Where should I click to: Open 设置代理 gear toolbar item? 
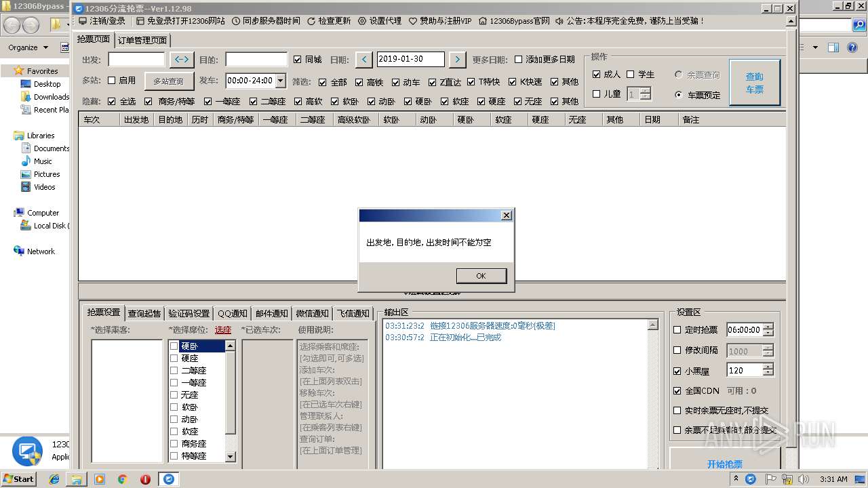click(380, 21)
